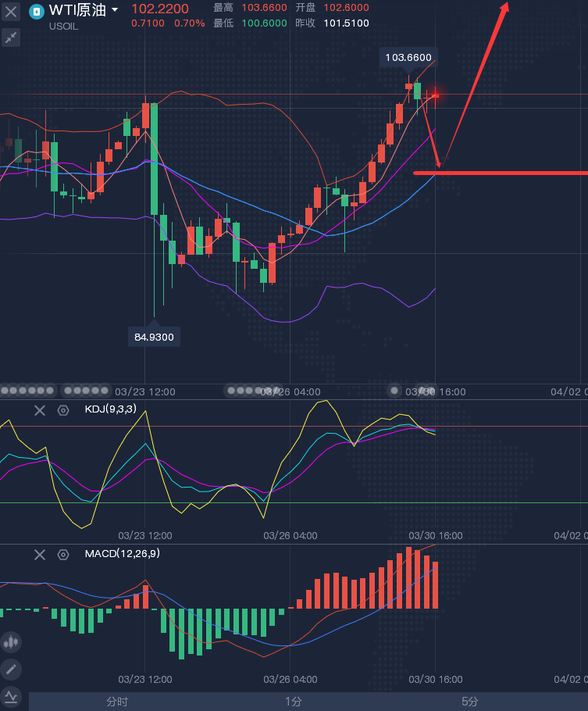
Task: Remove the KDJ indicator panel
Action: tap(40, 409)
